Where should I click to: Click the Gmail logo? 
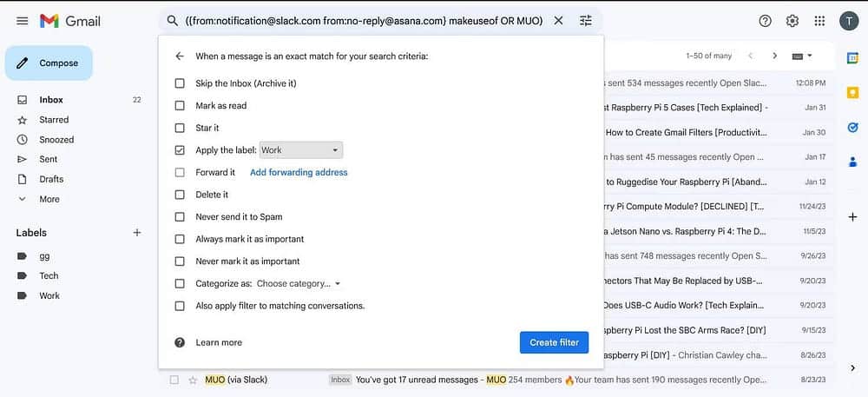(x=70, y=21)
